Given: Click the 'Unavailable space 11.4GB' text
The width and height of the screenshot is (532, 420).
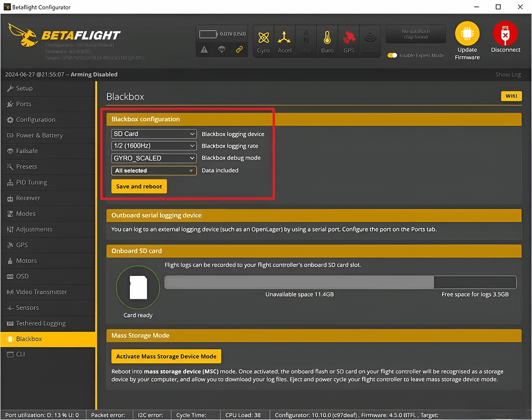Looking at the screenshot, I should click(300, 294).
